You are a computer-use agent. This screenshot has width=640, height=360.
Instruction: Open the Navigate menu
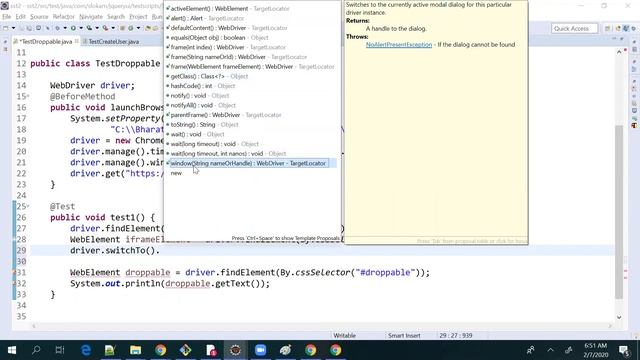point(91,17)
